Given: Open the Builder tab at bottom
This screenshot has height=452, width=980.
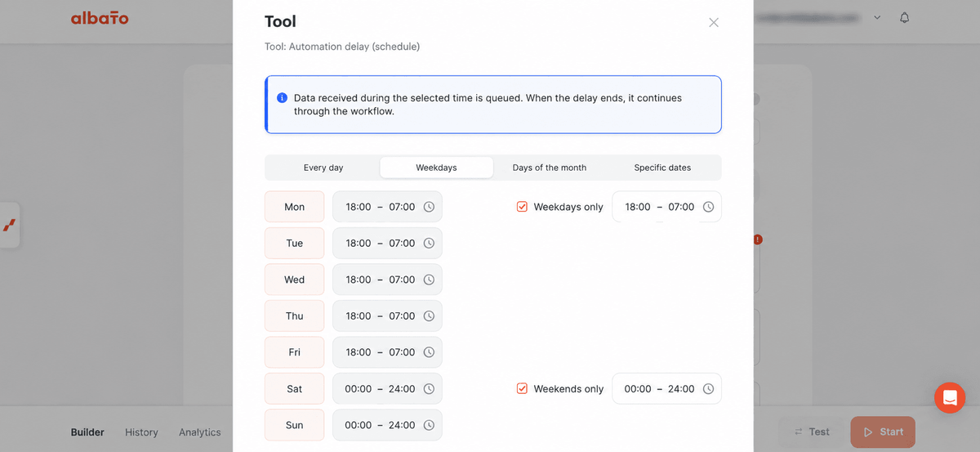Looking at the screenshot, I should coord(87,432).
